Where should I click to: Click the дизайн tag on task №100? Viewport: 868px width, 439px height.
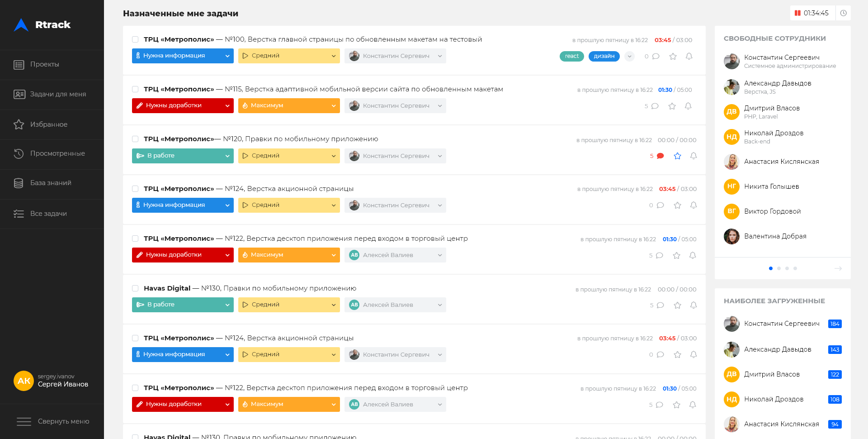[x=604, y=56]
